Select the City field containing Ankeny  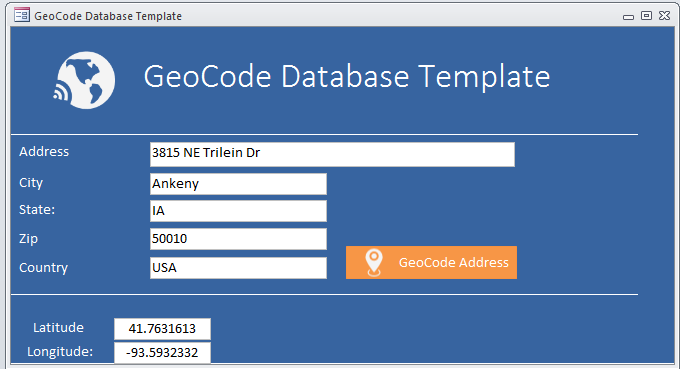(x=238, y=184)
